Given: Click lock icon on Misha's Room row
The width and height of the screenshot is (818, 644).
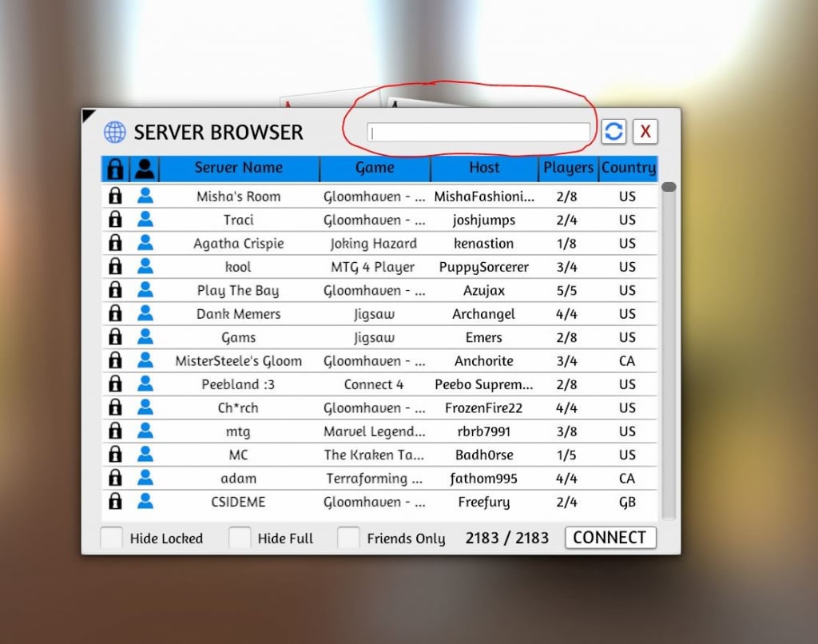Looking at the screenshot, I should click(x=115, y=196).
